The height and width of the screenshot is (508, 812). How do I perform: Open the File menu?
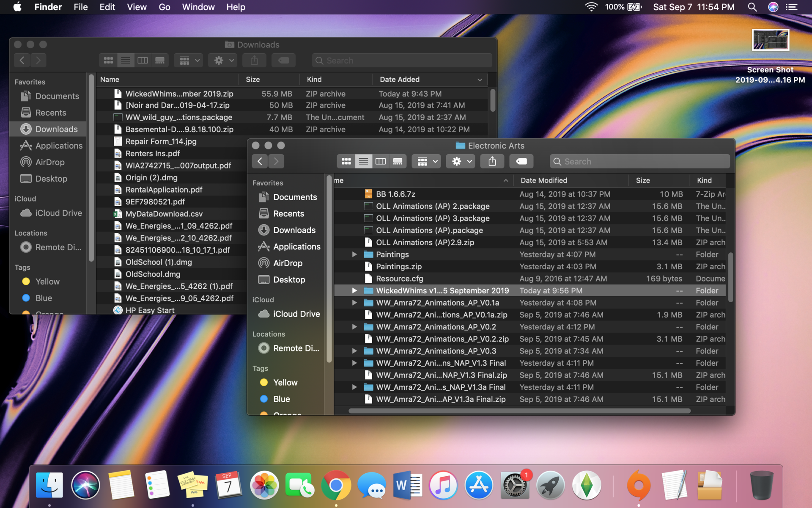[80, 7]
